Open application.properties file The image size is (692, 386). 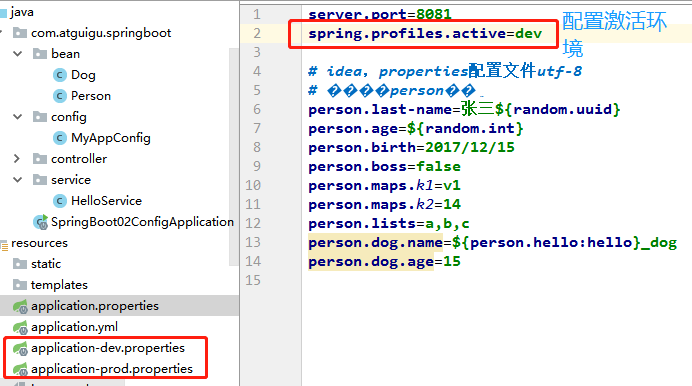click(x=95, y=306)
